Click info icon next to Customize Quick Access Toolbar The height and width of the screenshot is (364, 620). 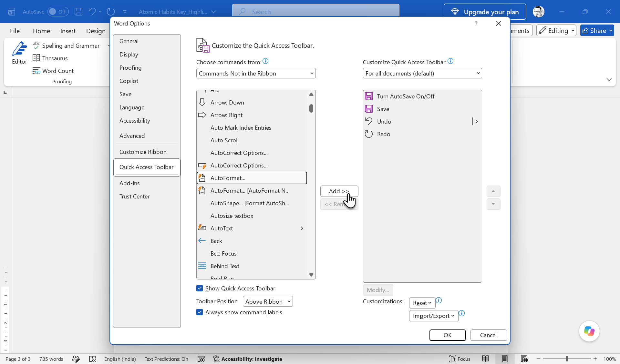[x=450, y=61]
